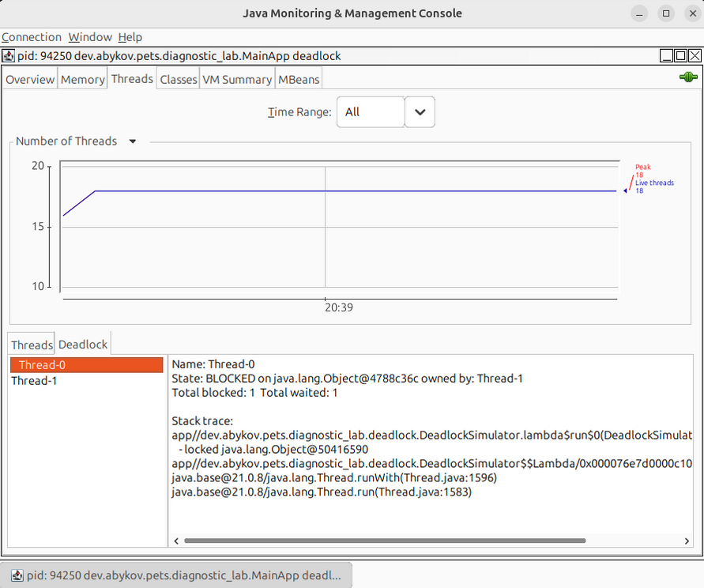The height and width of the screenshot is (588, 704).
Task: Expand the Number of Threads chart menu
Action: click(x=133, y=141)
